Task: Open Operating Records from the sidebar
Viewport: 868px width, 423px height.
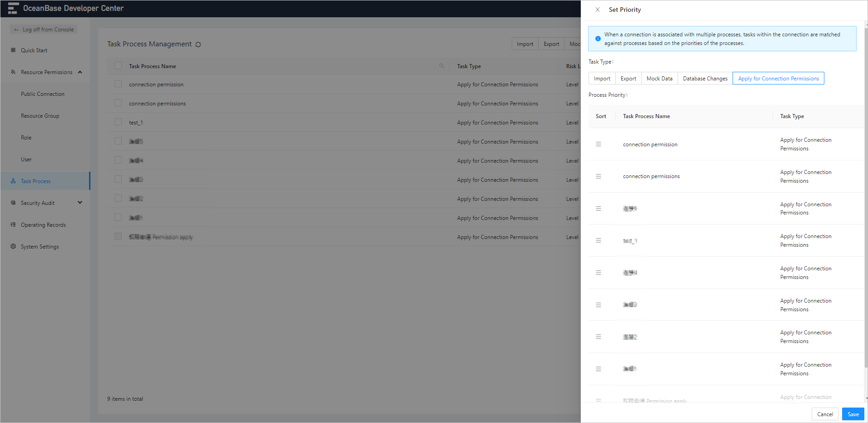Action: tap(43, 224)
